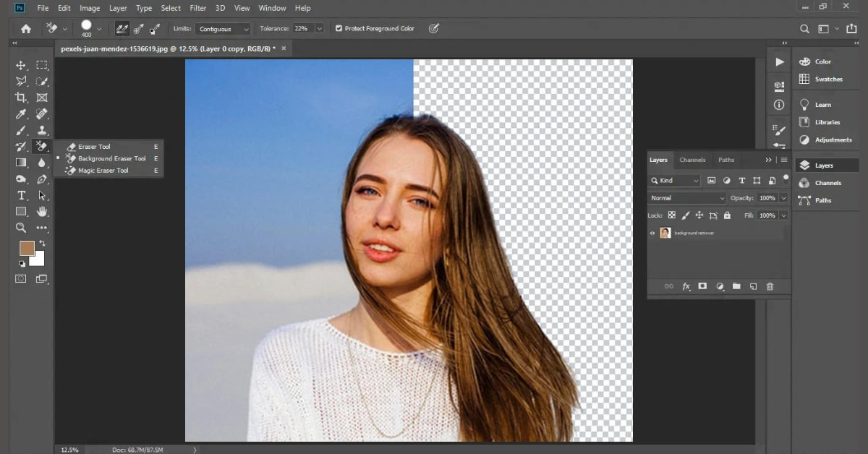
Task: Open the Filter menu
Action: [x=198, y=8]
